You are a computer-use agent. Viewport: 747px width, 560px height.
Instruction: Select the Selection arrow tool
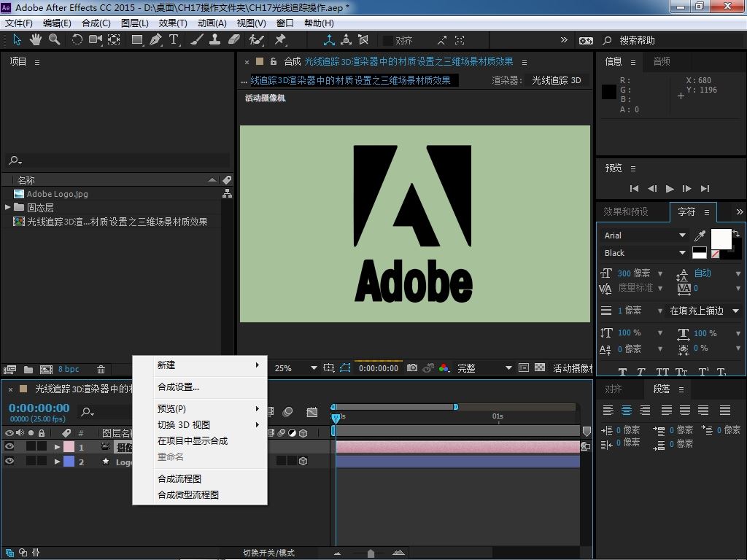[x=18, y=40]
